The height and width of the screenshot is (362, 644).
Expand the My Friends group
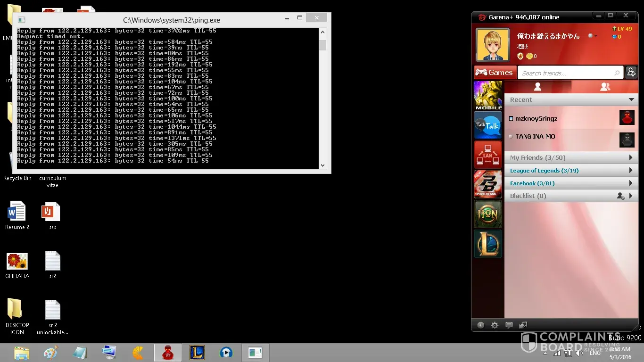pos(631,158)
